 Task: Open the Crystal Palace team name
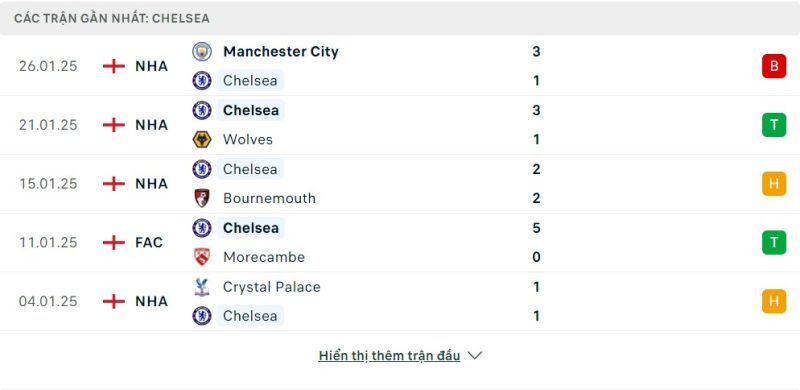272,287
